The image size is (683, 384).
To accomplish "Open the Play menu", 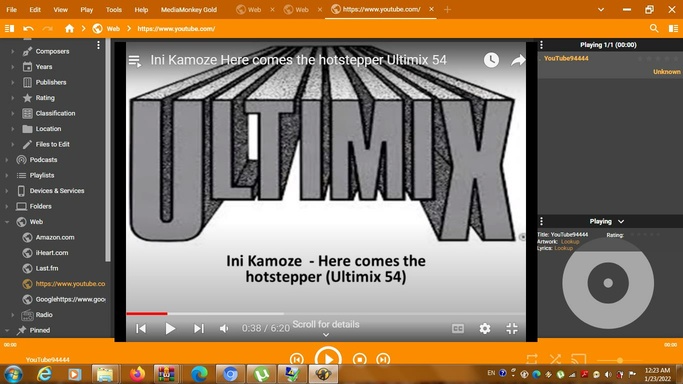I will point(87,10).
